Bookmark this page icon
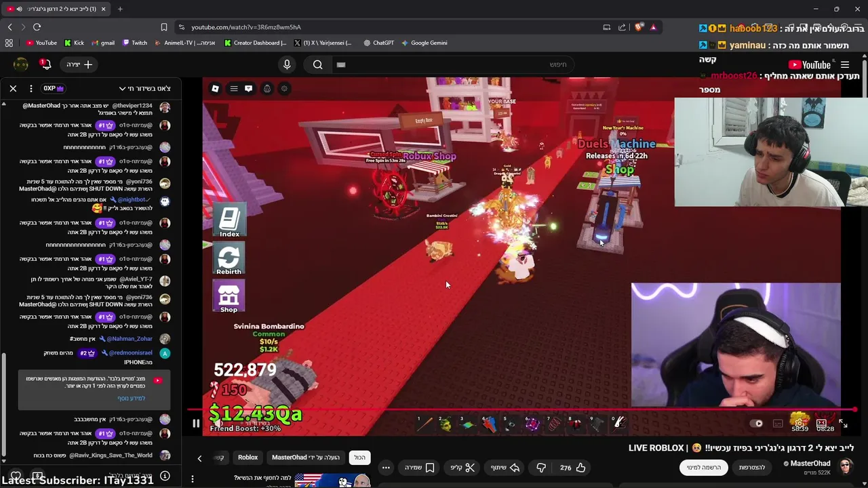 (x=163, y=27)
